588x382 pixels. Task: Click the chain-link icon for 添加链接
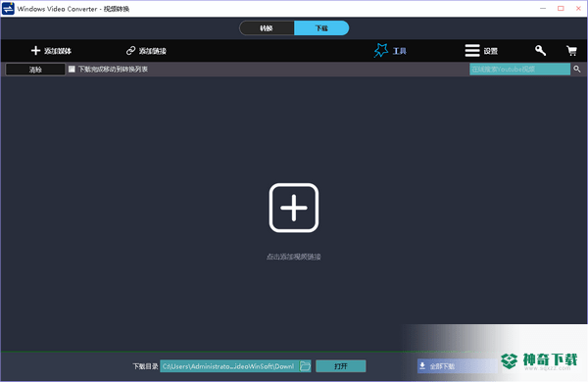[x=130, y=51]
